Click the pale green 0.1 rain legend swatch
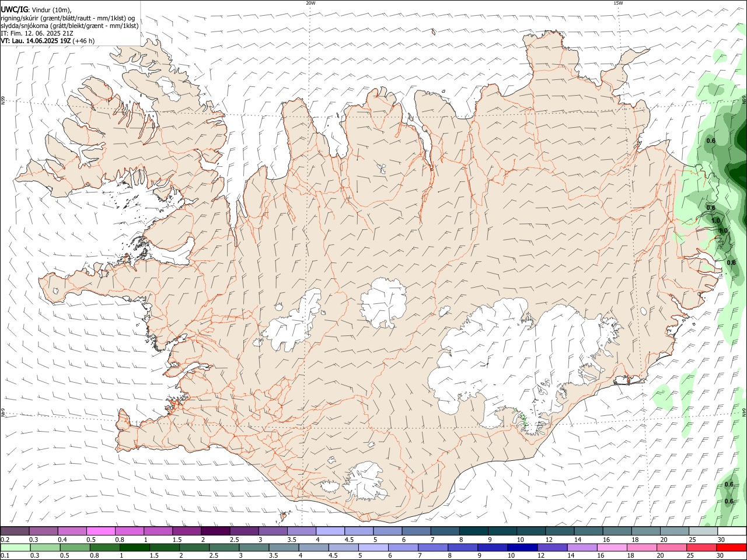Screen dimensions: 747x560 15,547
